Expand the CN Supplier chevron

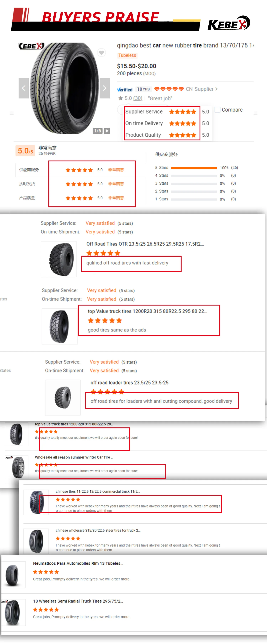tap(216, 89)
